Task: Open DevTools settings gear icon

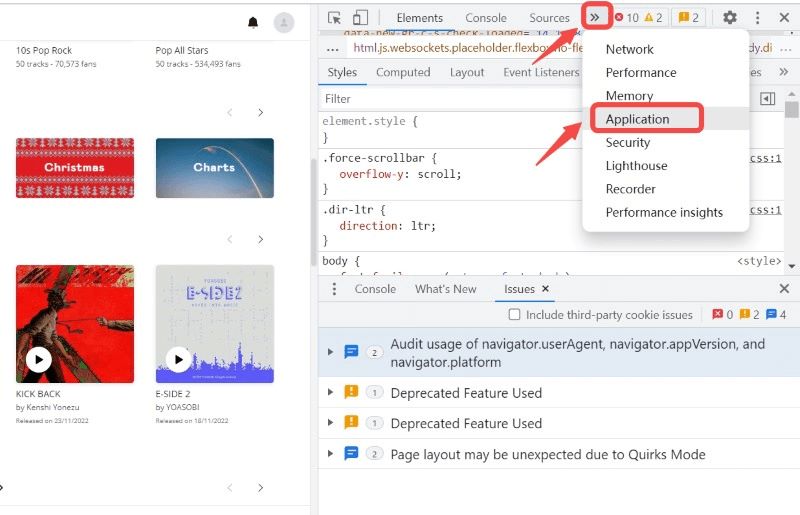Action: [x=730, y=18]
